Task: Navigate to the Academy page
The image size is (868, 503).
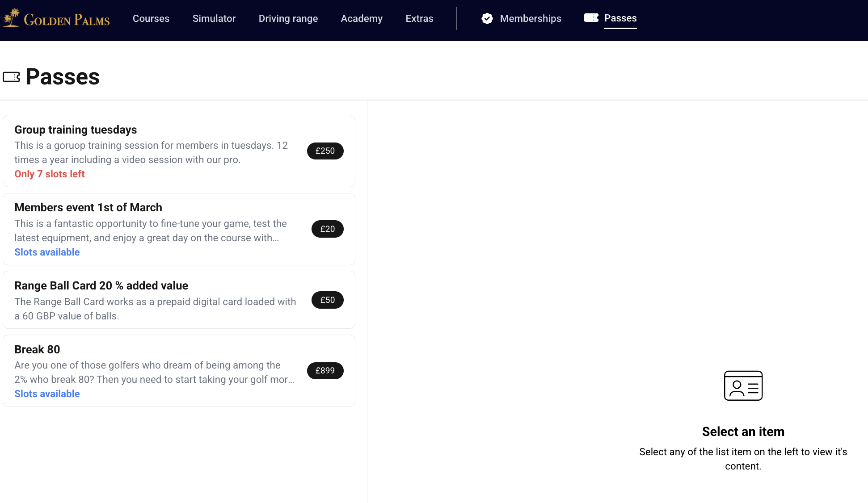Action: click(x=362, y=18)
